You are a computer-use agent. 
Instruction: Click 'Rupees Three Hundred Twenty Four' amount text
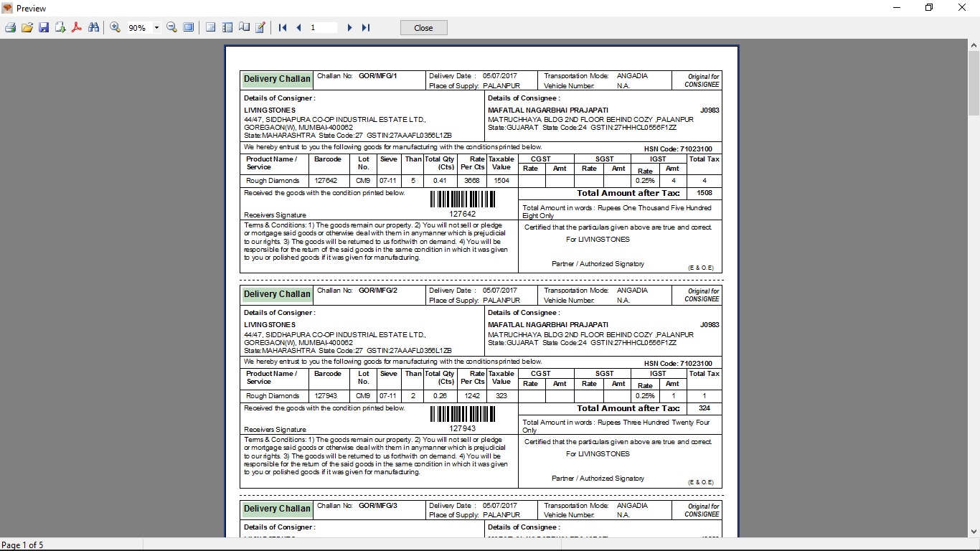pyautogui.click(x=653, y=423)
